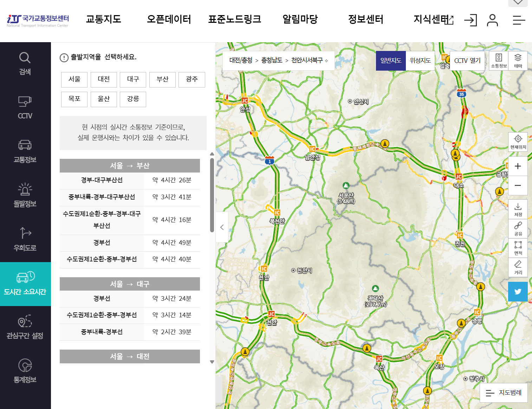Enable 일반지도 standard map mode
532x409 pixels.
391,60
